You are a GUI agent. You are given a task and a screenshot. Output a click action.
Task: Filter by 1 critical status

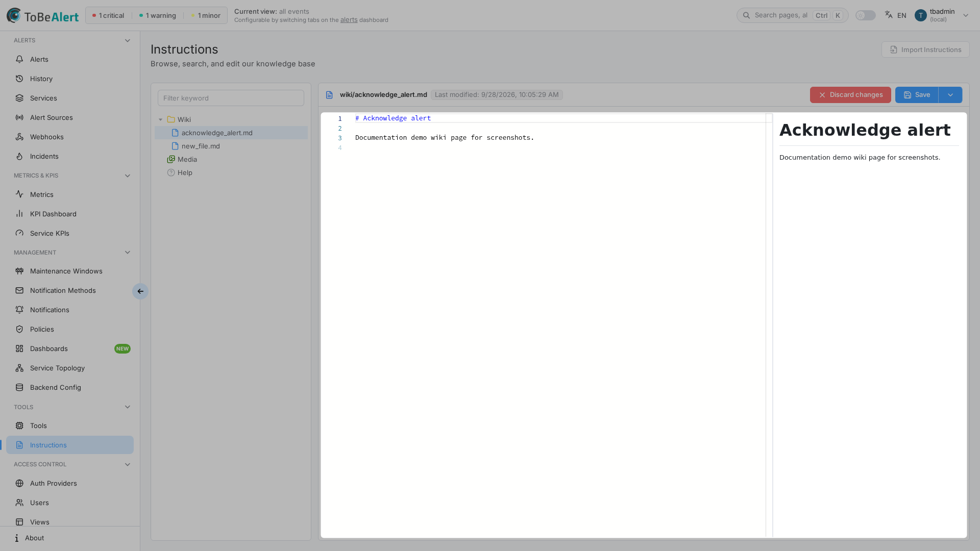[108, 15]
